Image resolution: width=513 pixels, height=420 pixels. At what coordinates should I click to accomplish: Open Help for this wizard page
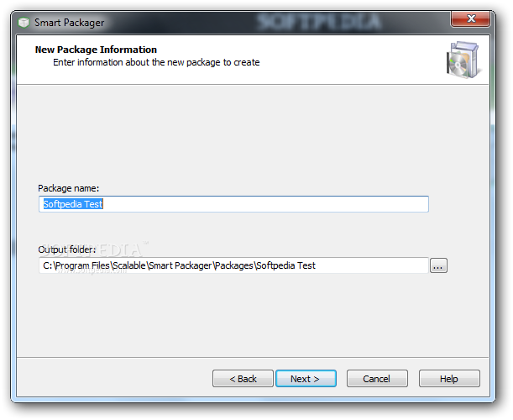(x=449, y=379)
